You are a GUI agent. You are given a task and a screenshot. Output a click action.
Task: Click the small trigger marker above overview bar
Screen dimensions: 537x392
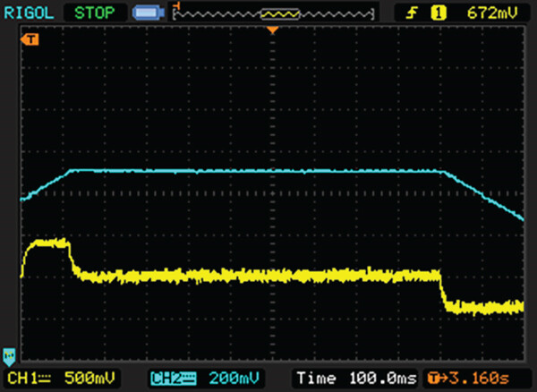[176, 4]
